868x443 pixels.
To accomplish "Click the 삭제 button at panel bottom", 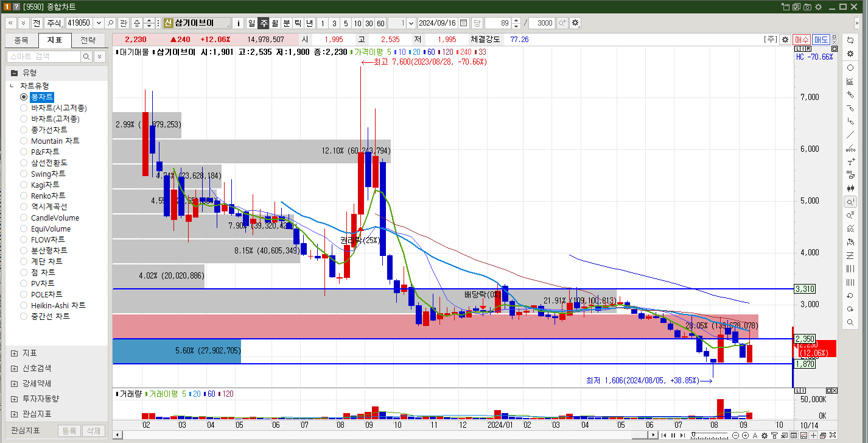I will 93,431.
